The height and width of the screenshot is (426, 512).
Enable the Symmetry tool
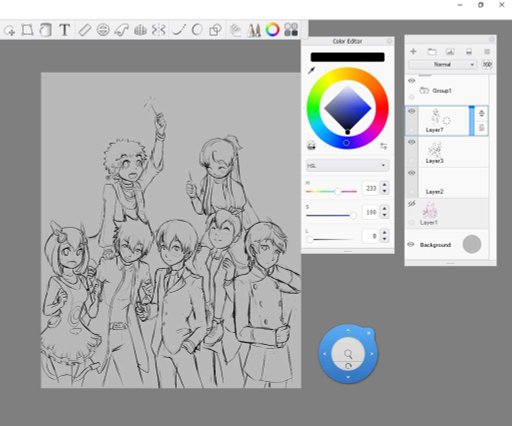159,30
